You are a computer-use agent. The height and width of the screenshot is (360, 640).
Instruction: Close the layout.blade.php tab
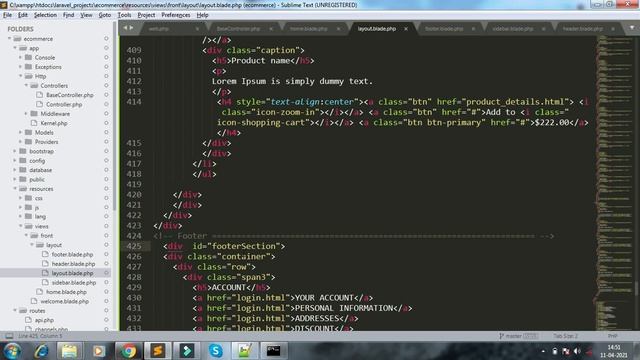click(406, 29)
